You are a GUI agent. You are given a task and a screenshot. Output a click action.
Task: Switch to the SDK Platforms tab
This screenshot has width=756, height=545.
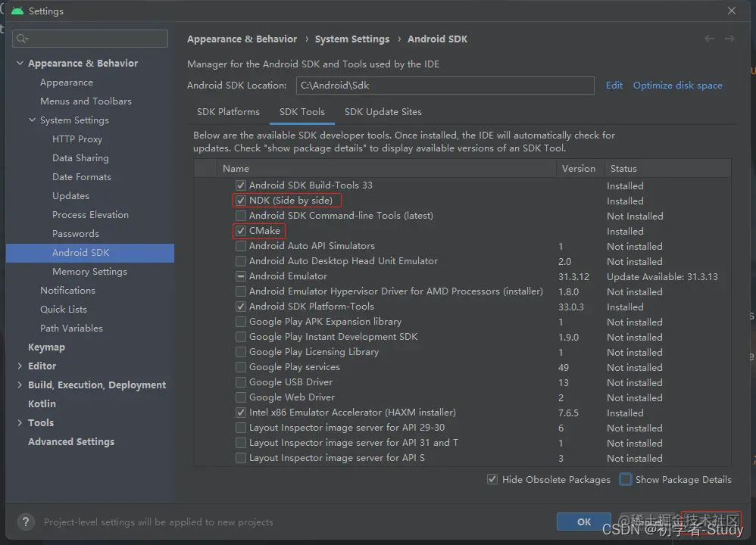(x=228, y=112)
